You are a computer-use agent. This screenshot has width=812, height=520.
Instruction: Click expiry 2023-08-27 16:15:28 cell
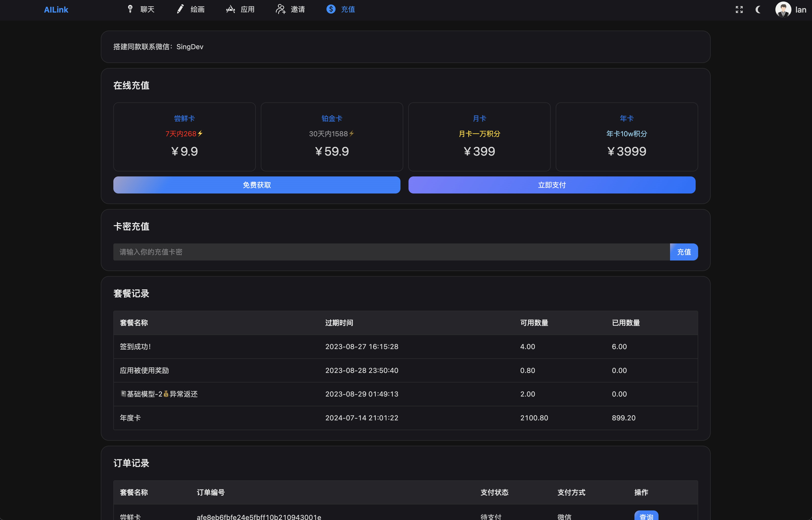(362, 347)
